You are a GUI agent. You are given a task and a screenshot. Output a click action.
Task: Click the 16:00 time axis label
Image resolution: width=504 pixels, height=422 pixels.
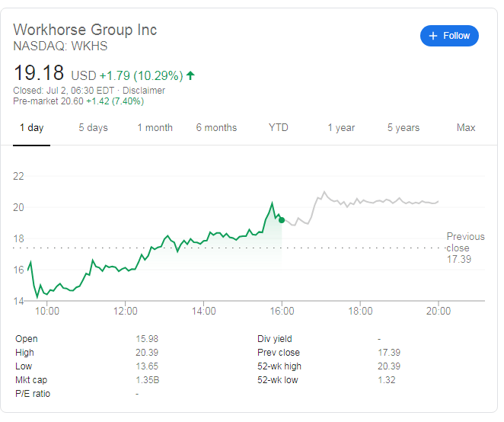pyautogui.click(x=282, y=311)
